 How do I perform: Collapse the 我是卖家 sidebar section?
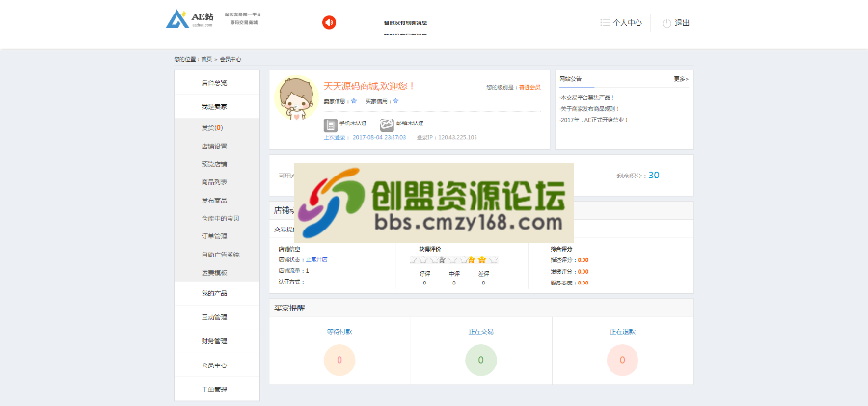pos(214,106)
